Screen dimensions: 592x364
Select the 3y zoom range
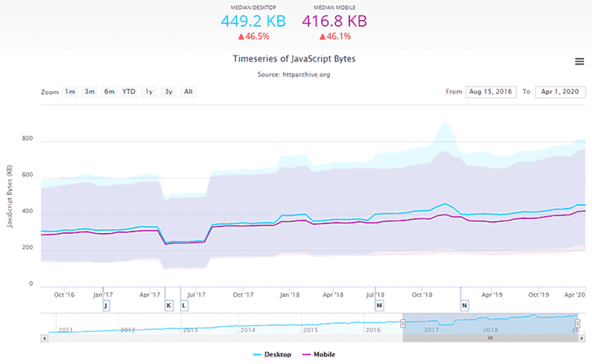click(x=169, y=92)
